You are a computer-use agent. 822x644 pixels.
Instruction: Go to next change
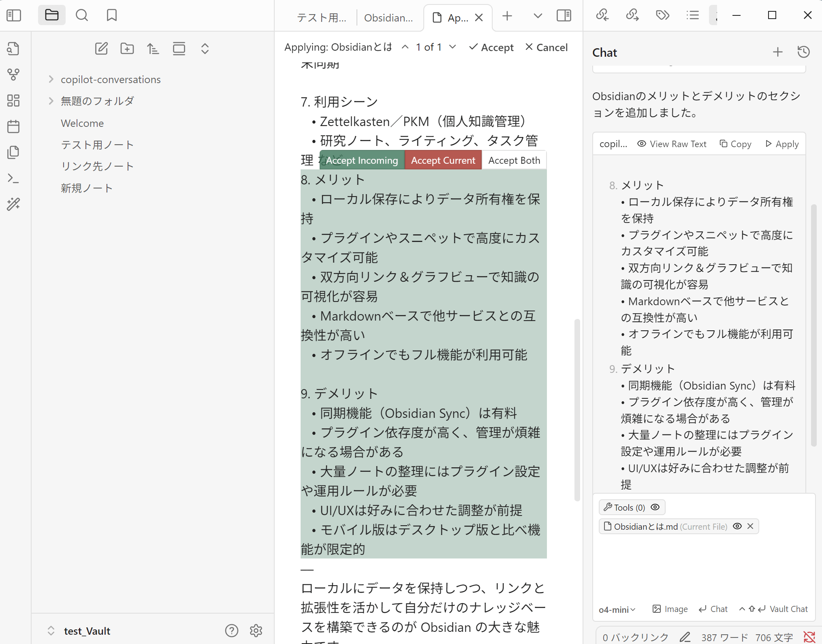click(453, 47)
